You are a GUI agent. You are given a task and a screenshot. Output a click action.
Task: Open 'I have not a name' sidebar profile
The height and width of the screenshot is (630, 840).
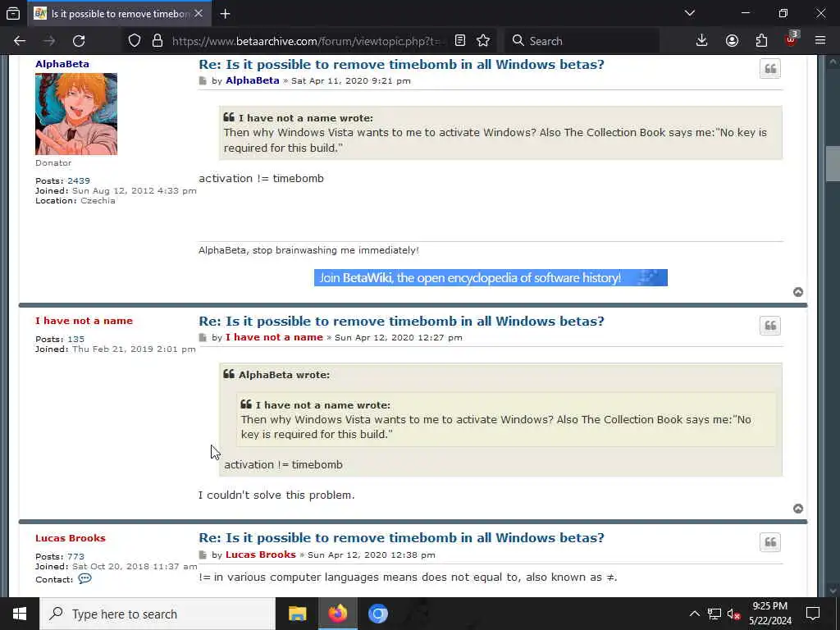tap(84, 321)
